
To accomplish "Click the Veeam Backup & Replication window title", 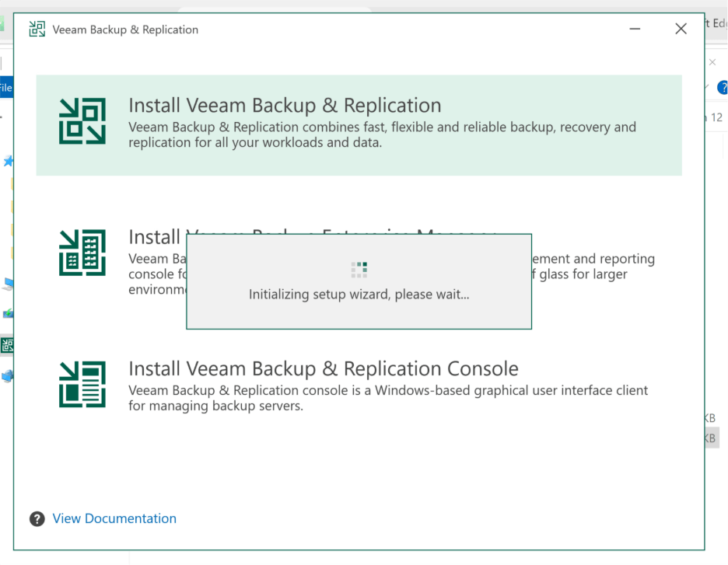I will [125, 30].
